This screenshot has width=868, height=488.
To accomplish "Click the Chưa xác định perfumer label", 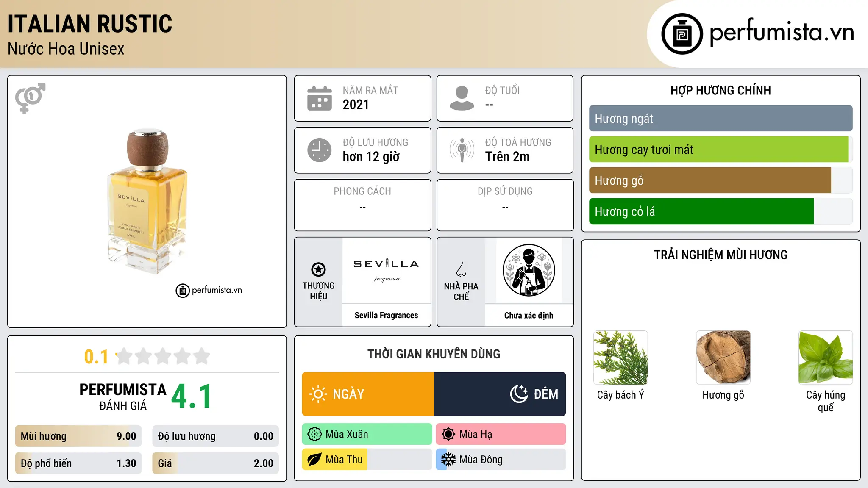I will pyautogui.click(x=529, y=315).
